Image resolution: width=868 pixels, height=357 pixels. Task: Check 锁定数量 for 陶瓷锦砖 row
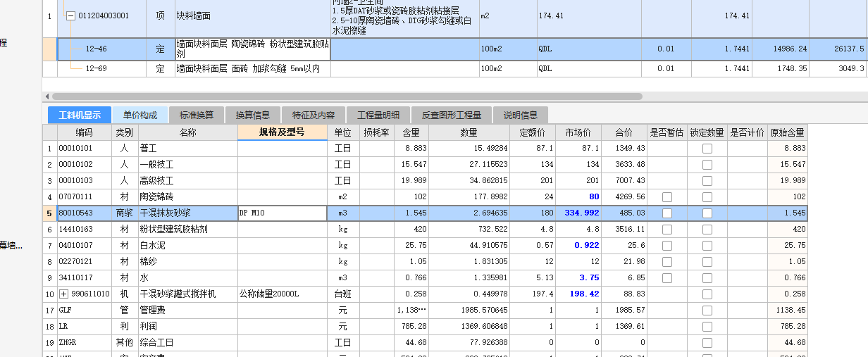click(707, 196)
